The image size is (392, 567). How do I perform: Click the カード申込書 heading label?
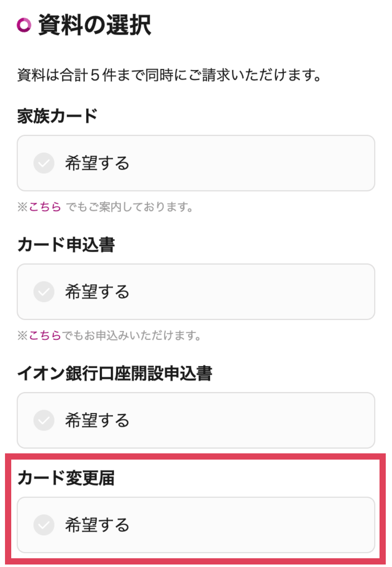[66, 244]
